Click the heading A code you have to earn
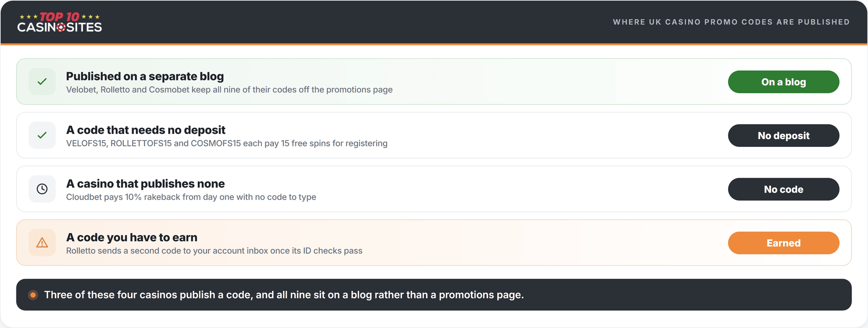Image resolution: width=868 pixels, height=328 pixels. (132, 237)
